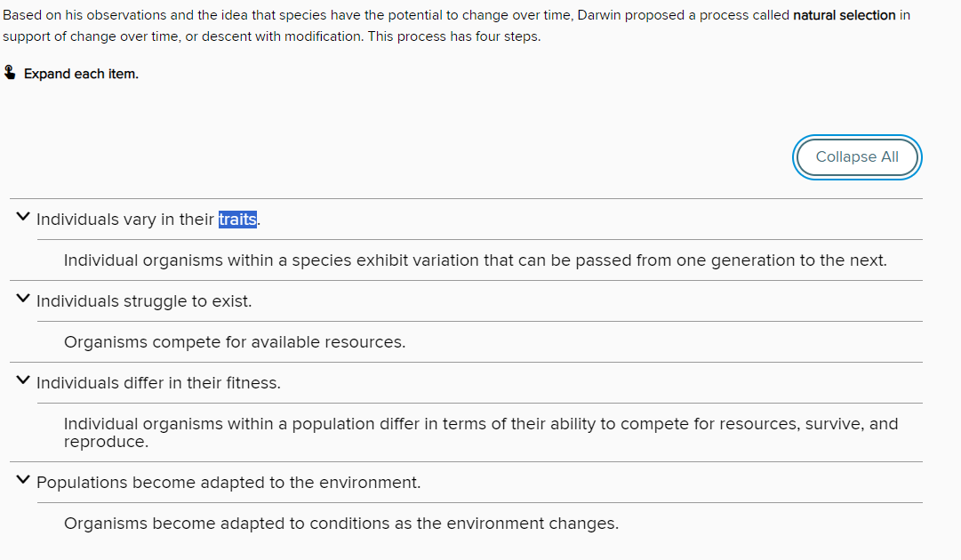This screenshot has height=560, width=961.
Task: Click the bold term "natural selection"
Action: (844, 16)
